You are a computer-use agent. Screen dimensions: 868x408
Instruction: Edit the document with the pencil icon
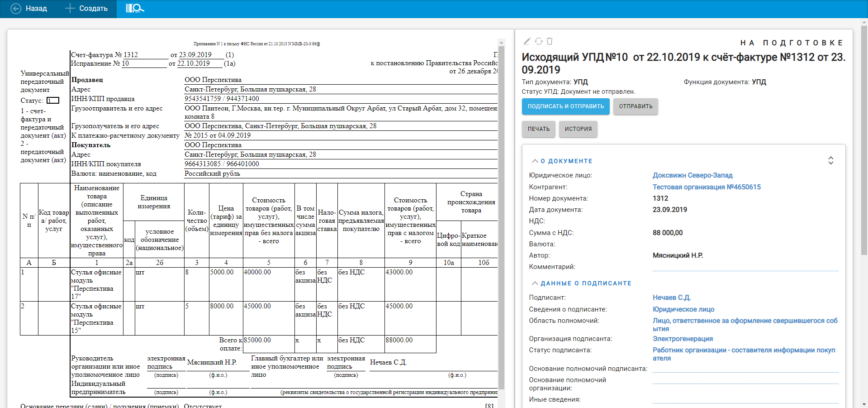click(x=527, y=41)
